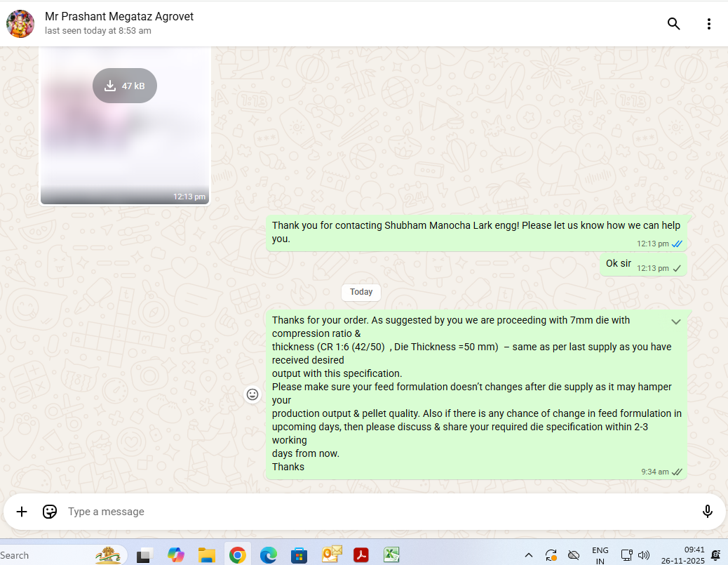The image size is (728, 565).
Task: React to order message with emoji icon
Action: click(253, 394)
